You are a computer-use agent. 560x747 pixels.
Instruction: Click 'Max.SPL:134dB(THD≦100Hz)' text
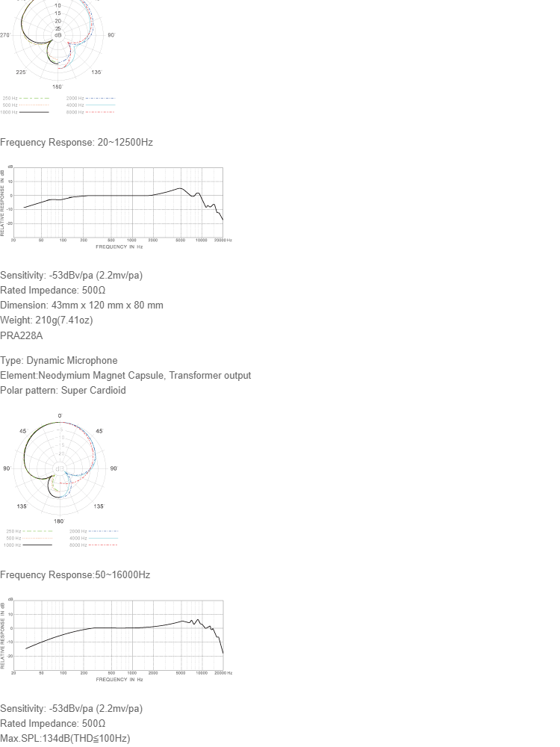tap(65, 739)
